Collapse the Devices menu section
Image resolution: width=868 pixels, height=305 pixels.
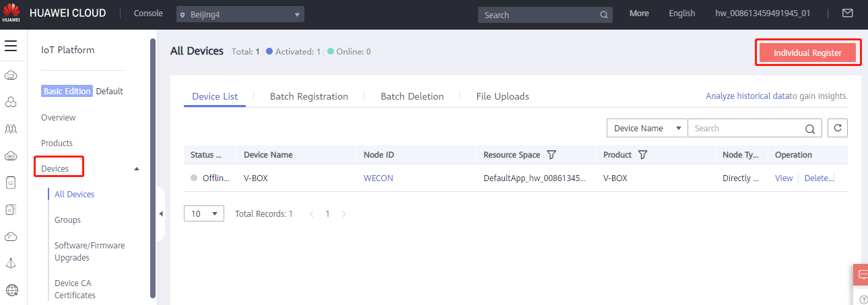click(x=137, y=168)
